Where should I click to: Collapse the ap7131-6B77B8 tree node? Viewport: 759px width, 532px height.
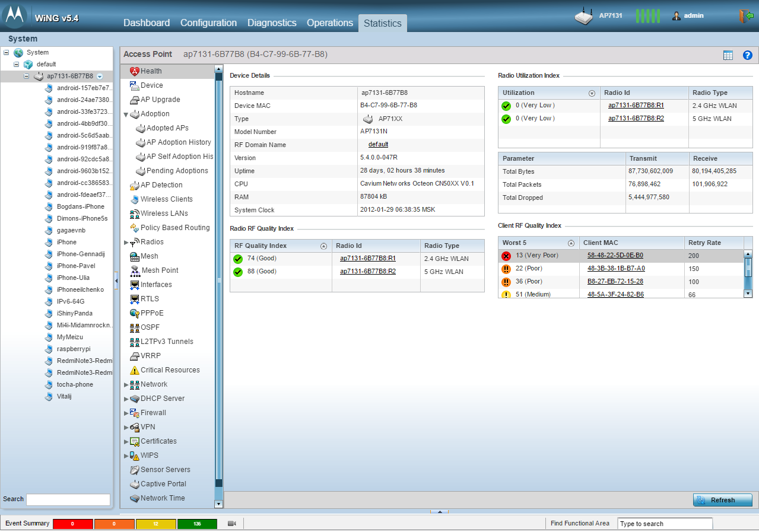pyautogui.click(x=26, y=76)
